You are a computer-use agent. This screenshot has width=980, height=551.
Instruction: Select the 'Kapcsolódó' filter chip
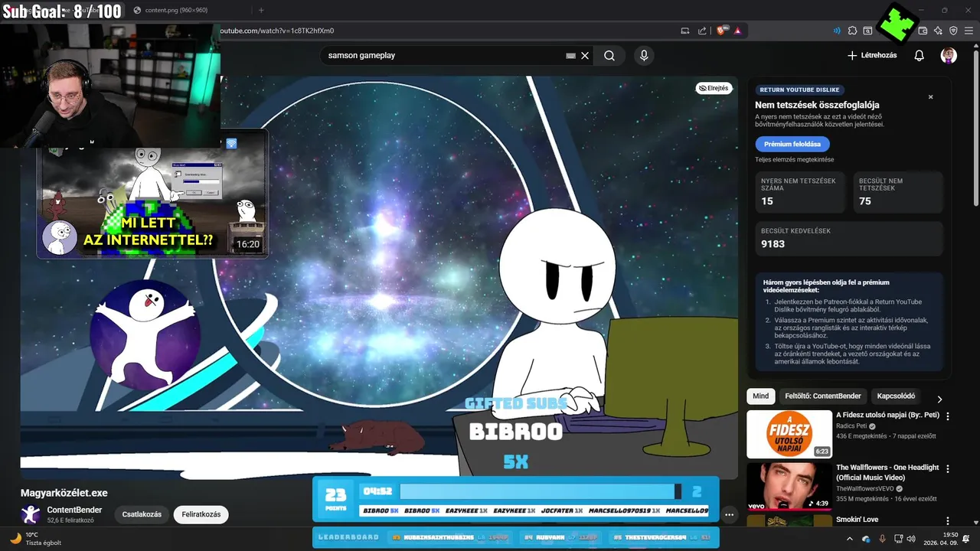coord(896,396)
